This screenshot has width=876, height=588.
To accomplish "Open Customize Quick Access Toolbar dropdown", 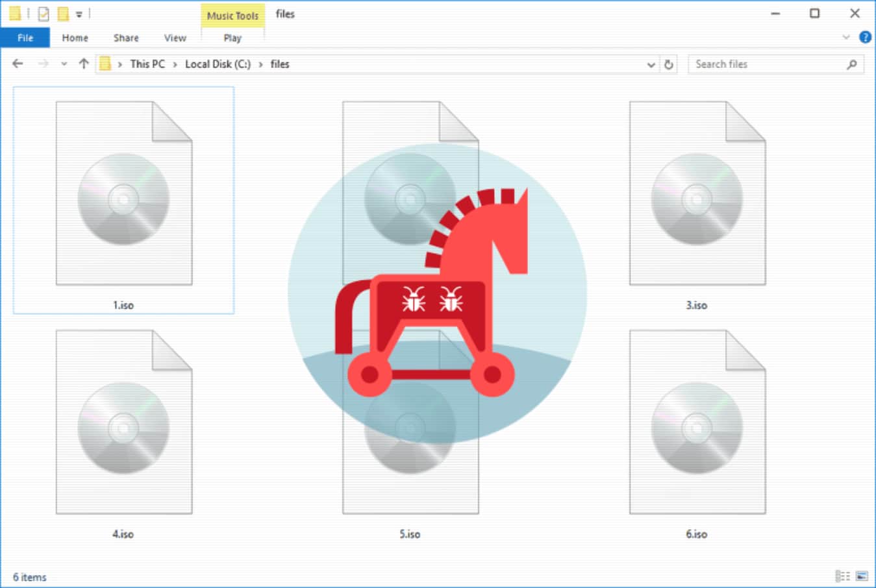I will point(79,14).
